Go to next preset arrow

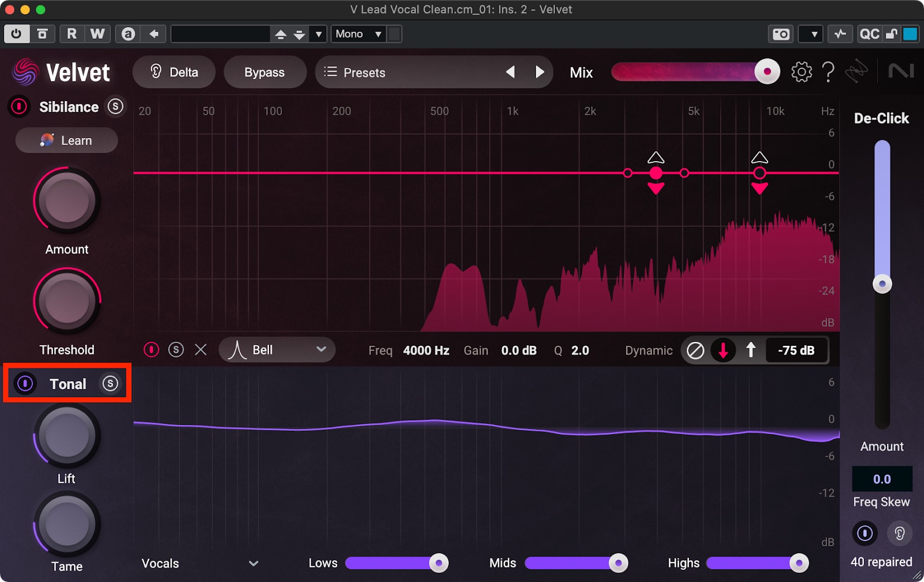pos(539,72)
